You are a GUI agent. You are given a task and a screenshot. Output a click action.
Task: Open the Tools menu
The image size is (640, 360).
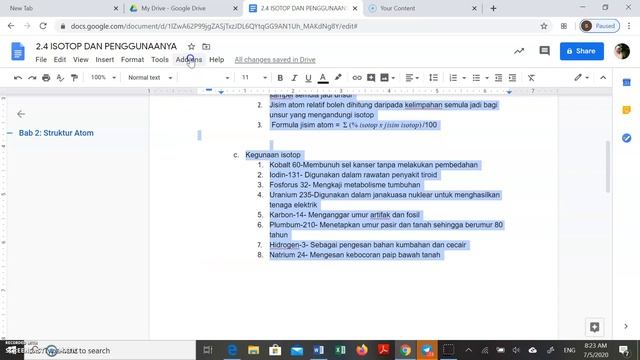pos(160,60)
